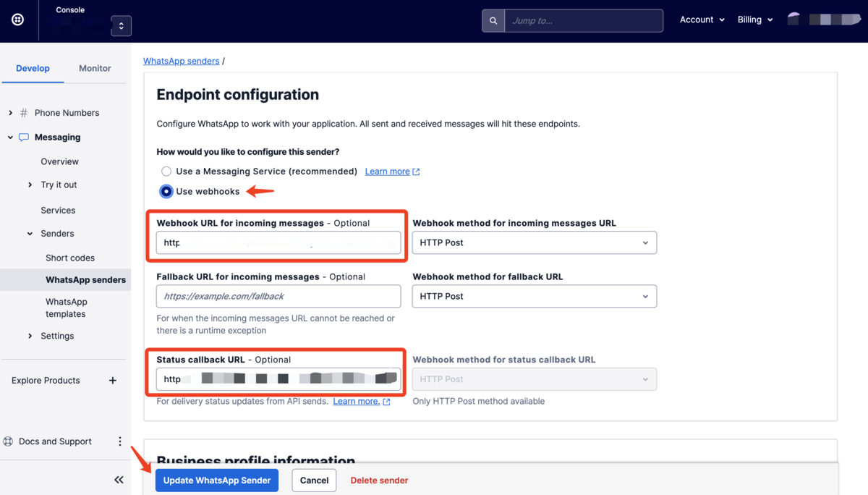Open the account switcher arrows
The image size is (868, 495).
[121, 26]
